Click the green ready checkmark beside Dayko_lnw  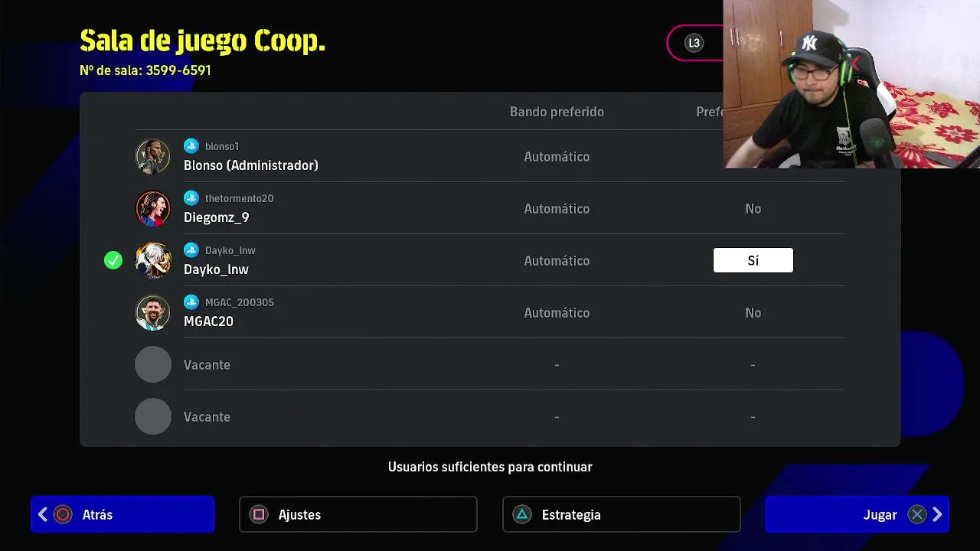click(x=113, y=261)
